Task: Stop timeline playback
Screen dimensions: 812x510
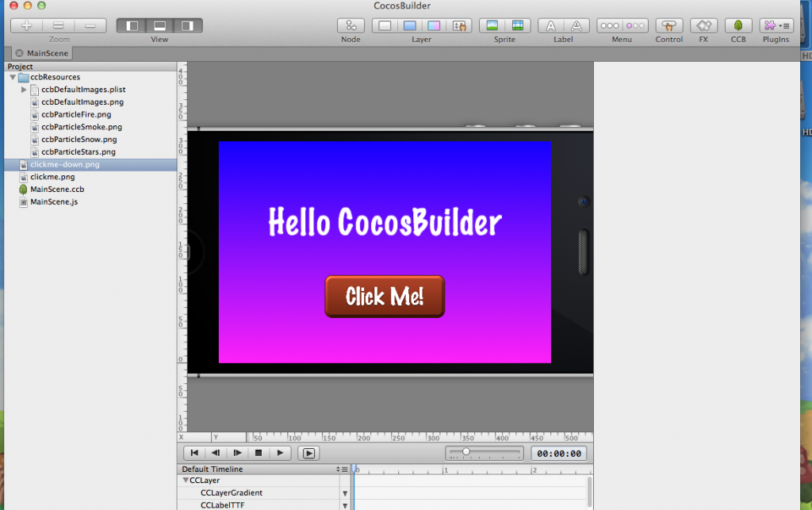Action: (259, 453)
